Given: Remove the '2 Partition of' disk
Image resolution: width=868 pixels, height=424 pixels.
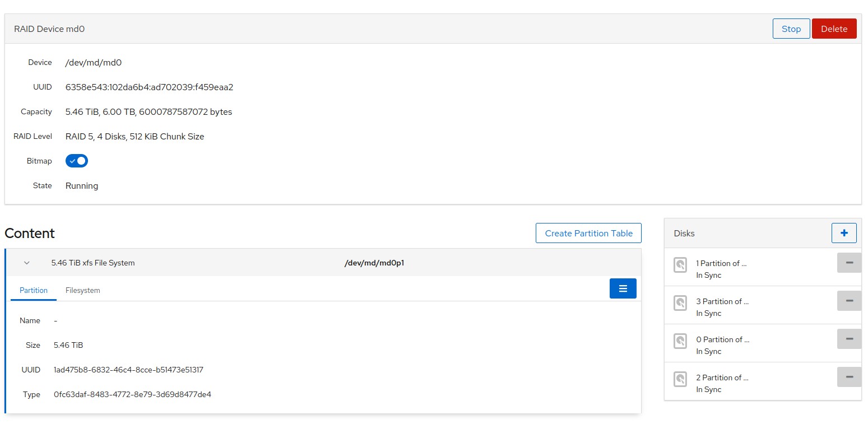Looking at the screenshot, I should tap(849, 377).
